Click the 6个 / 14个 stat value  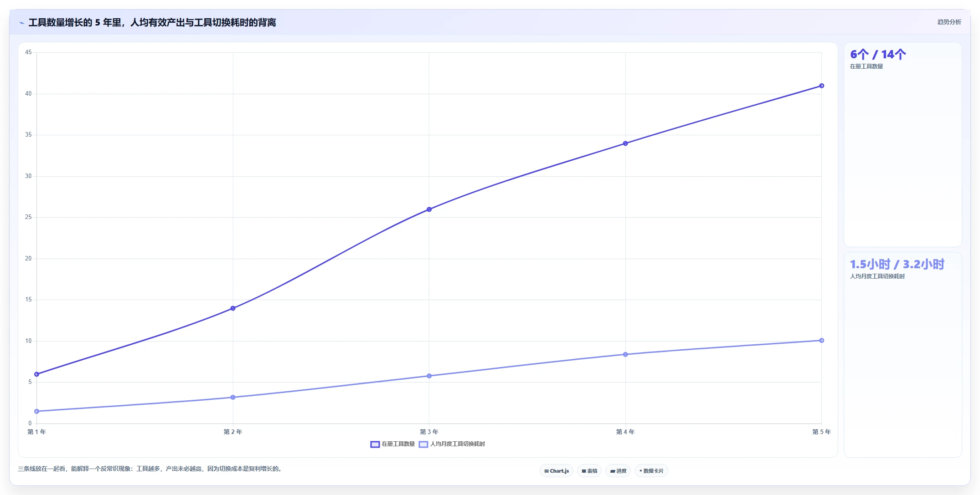878,55
